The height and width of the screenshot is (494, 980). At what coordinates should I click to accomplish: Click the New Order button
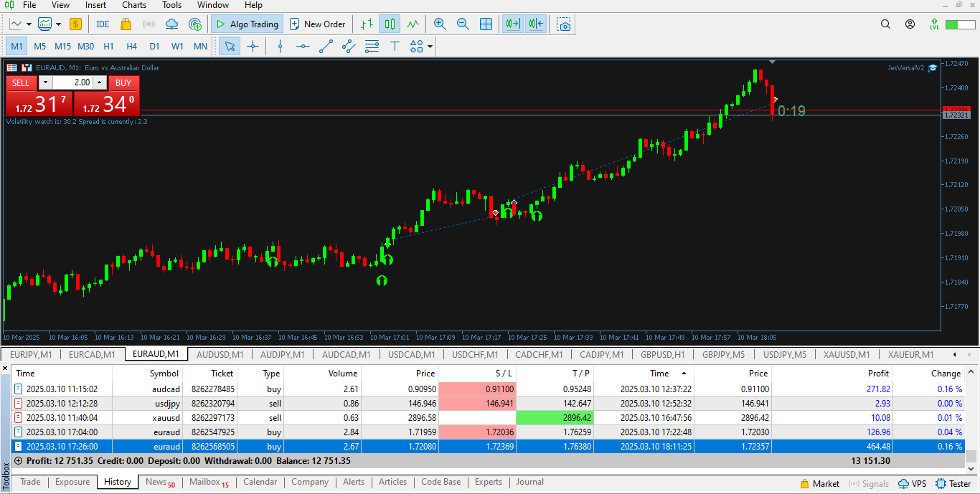[x=317, y=24]
